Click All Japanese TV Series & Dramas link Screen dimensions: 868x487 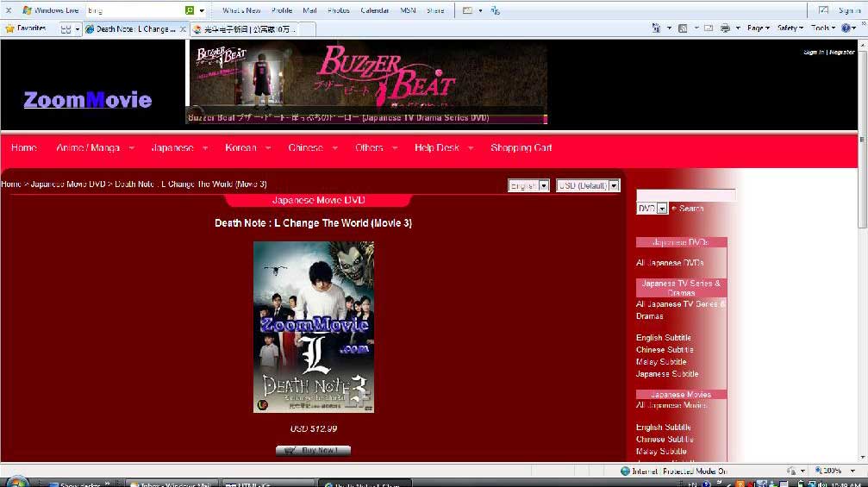click(680, 310)
